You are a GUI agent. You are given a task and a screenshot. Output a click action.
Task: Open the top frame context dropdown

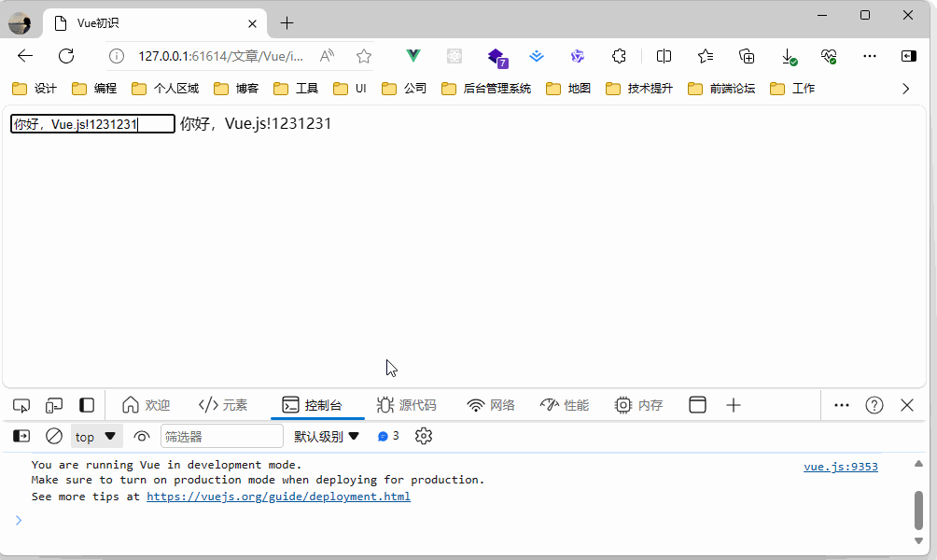(96, 436)
